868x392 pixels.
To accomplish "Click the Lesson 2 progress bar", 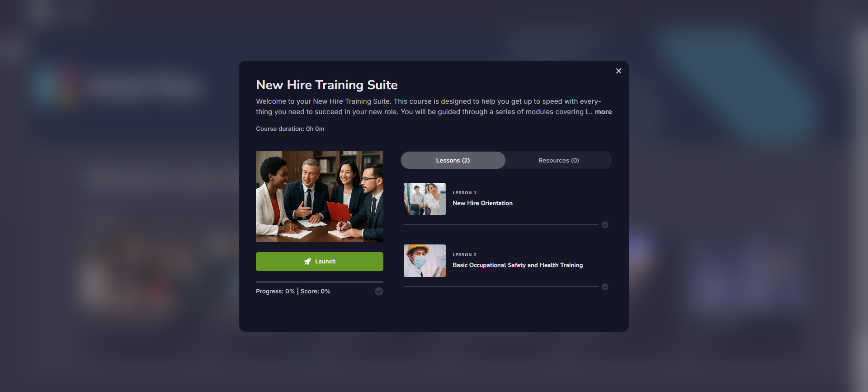I will point(501,287).
